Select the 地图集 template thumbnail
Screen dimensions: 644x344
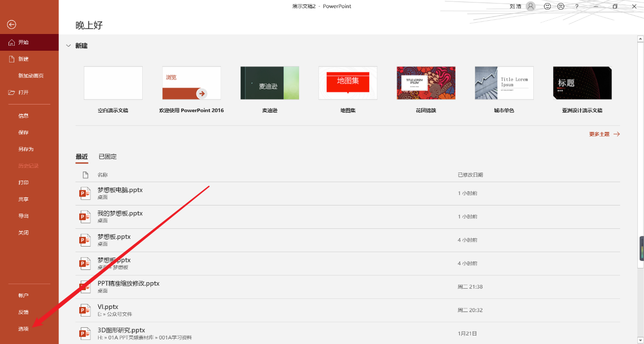click(x=348, y=83)
